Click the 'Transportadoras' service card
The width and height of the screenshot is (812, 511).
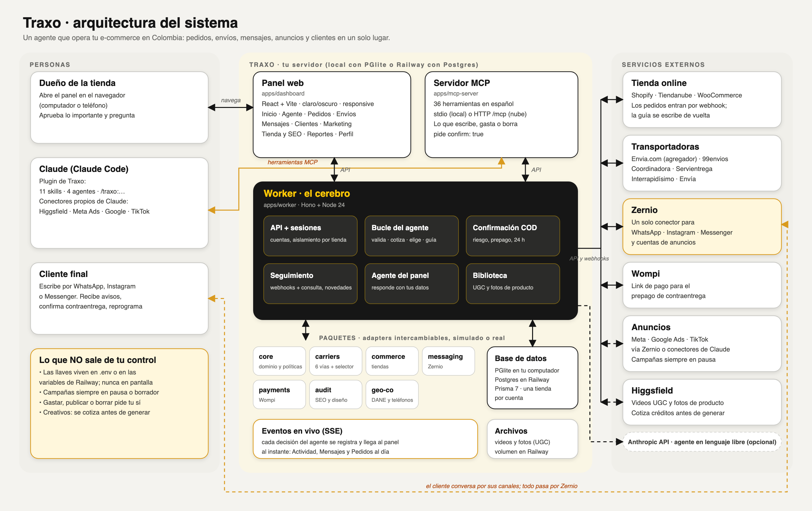pyautogui.click(x=702, y=163)
